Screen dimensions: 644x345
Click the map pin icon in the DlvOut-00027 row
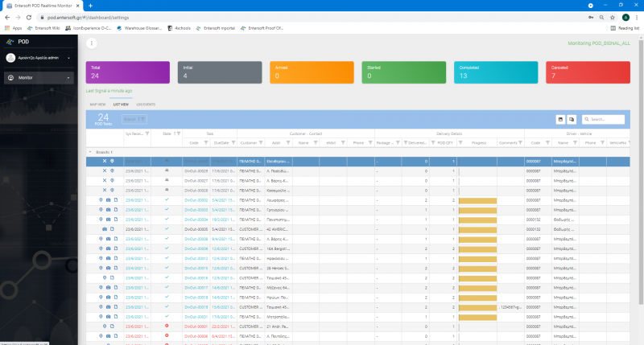[x=112, y=180]
